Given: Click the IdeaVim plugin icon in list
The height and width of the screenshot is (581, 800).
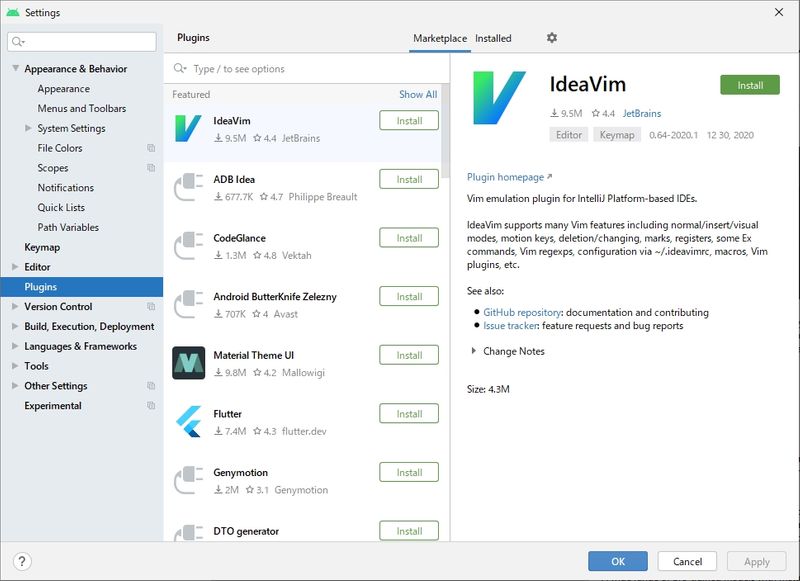Looking at the screenshot, I should tap(188, 129).
